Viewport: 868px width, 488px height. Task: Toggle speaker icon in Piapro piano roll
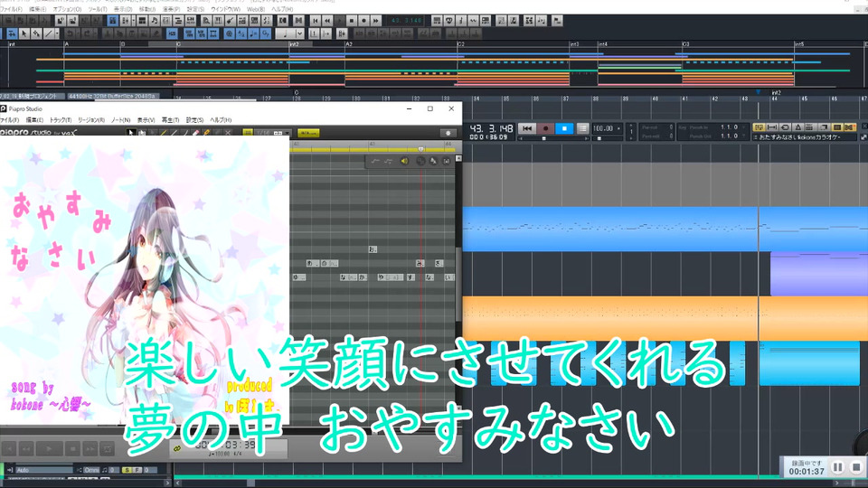pos(404,161)
